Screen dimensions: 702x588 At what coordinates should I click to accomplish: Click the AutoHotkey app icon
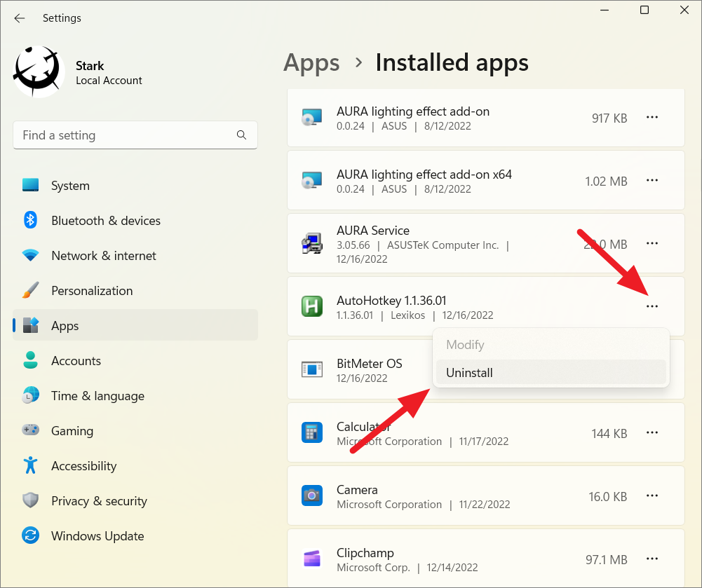tap(312, 306)
